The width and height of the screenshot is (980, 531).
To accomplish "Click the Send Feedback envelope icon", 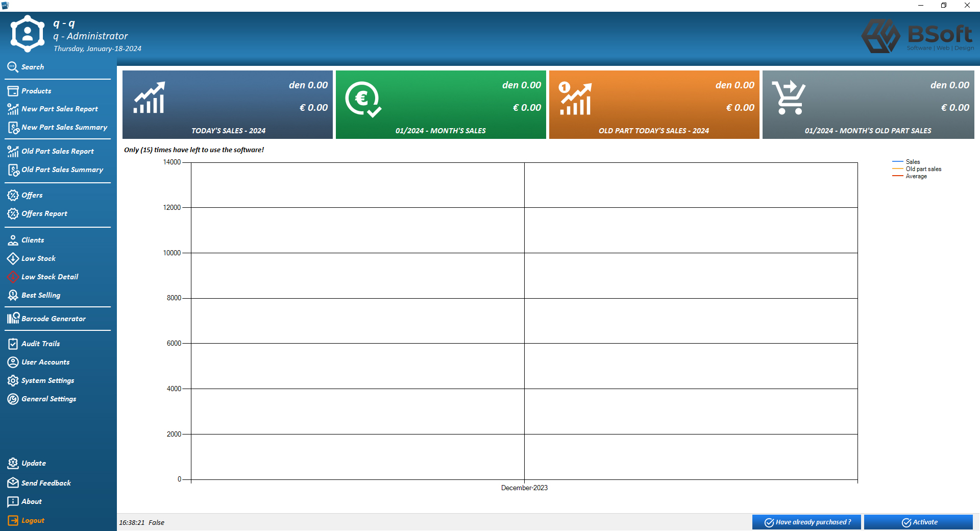I will pos(13,482).
